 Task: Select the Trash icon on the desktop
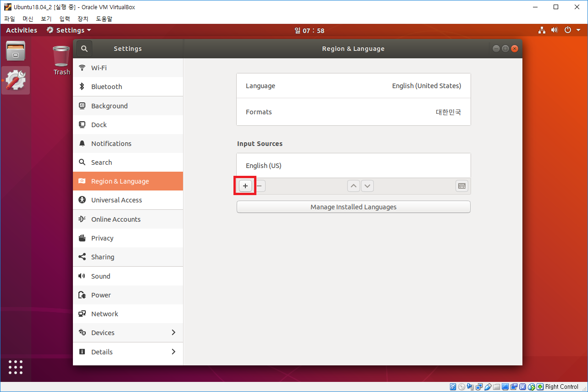(61, 60)
